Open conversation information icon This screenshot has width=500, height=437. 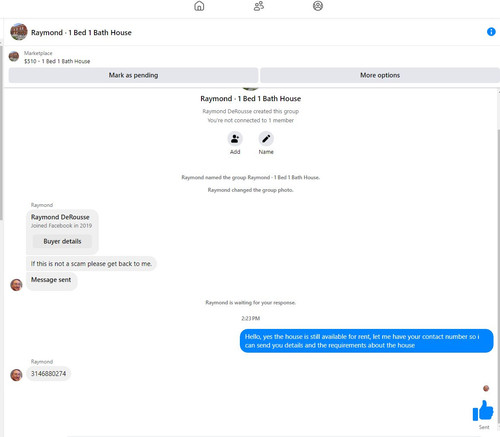(x=491, y=32)
